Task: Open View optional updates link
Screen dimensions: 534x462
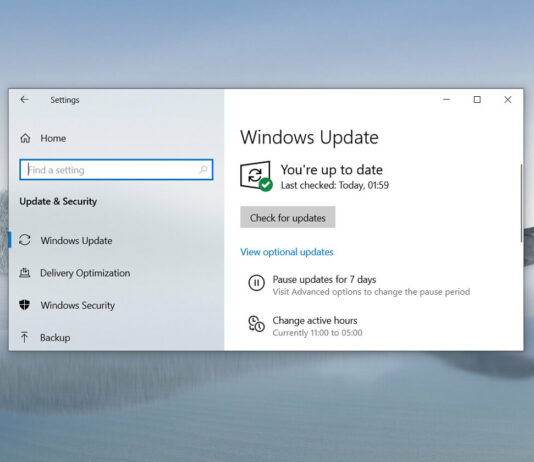Action: 287,252
